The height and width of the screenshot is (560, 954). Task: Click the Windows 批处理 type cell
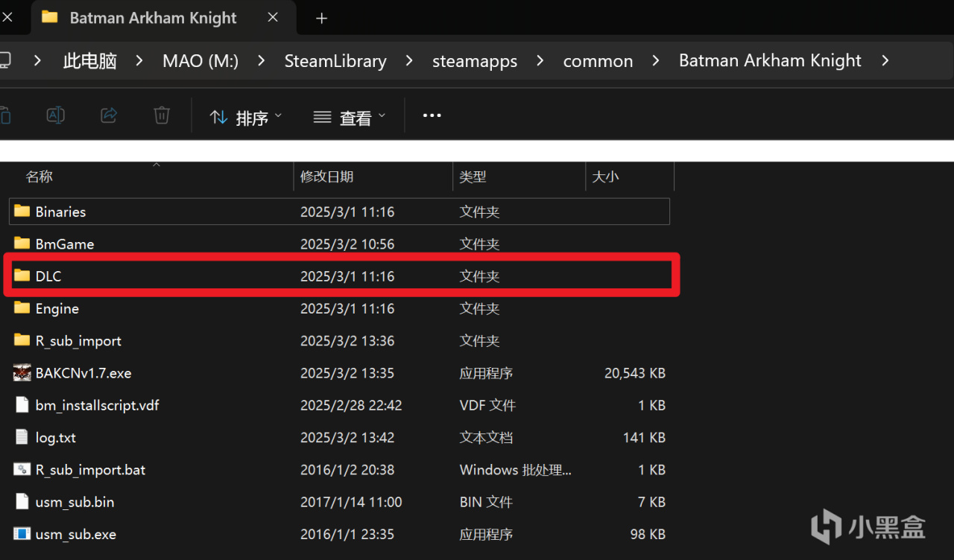click(x=516, y=470)
